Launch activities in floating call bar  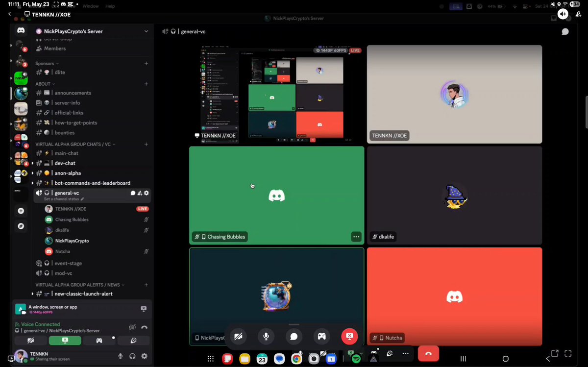coord(321,336)
